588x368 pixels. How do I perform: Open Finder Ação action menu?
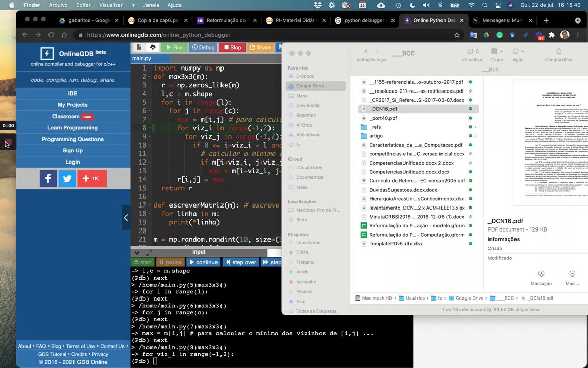point(518,52)
